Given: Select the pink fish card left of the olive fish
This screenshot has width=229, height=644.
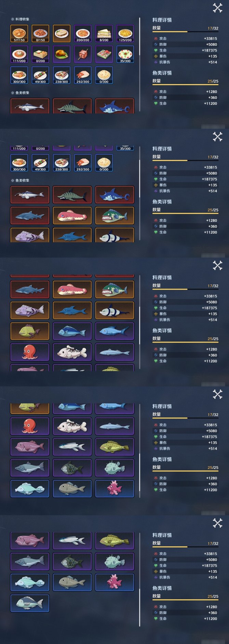Looking at the screenshot, I should click(x=30, y=446).
